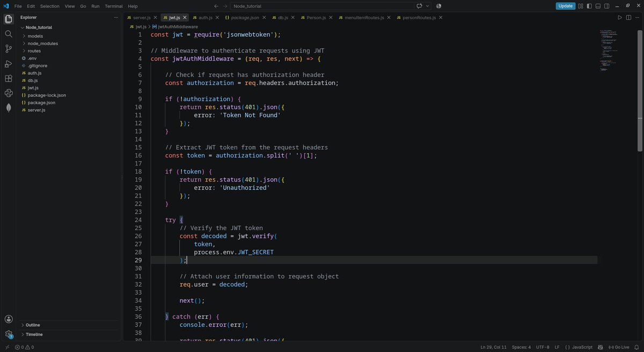Click UTF-8 encoding selector
Viewport: 644px width, 352px height.
point(543,347)
